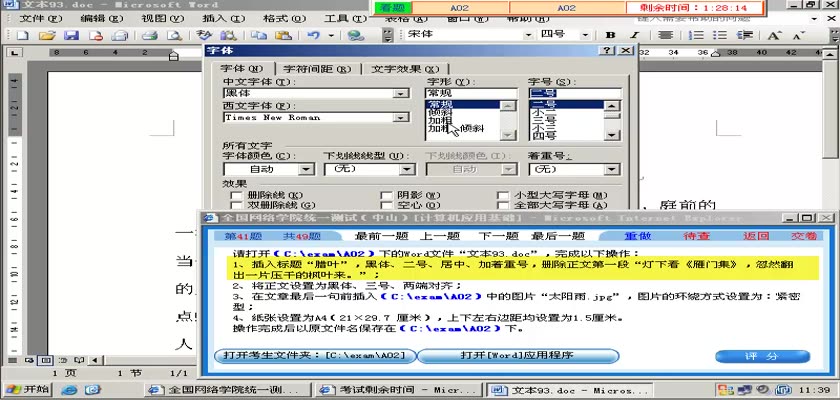840x400 pixels.
Task: Check the 全部大写字母 checkbox
Action: coord(502,205)
